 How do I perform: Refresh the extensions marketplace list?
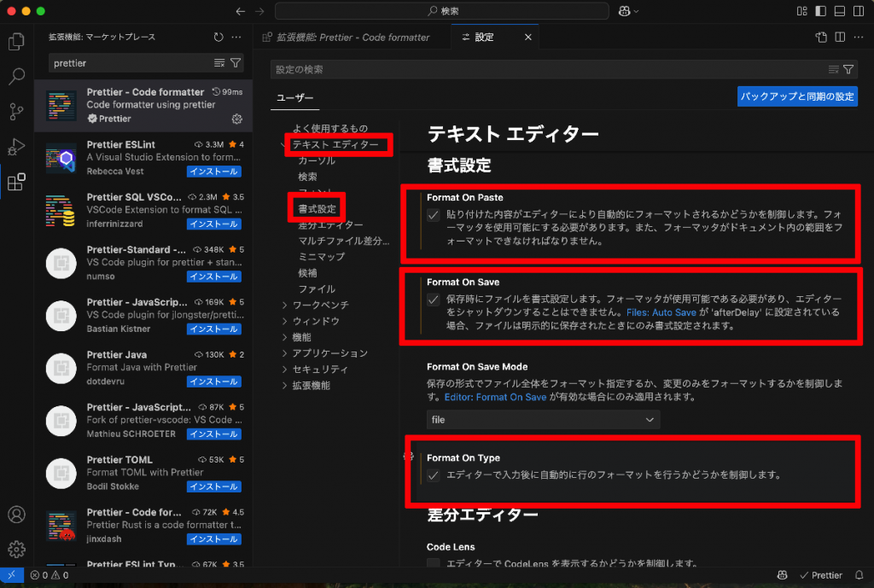point(218,37)
